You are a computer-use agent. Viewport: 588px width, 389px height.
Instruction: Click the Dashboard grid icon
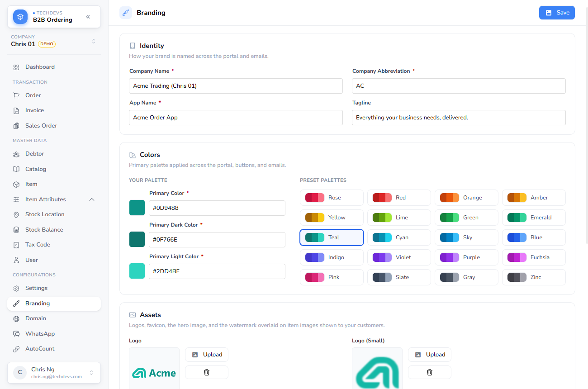pyautogui.click(x=16, y=67)
